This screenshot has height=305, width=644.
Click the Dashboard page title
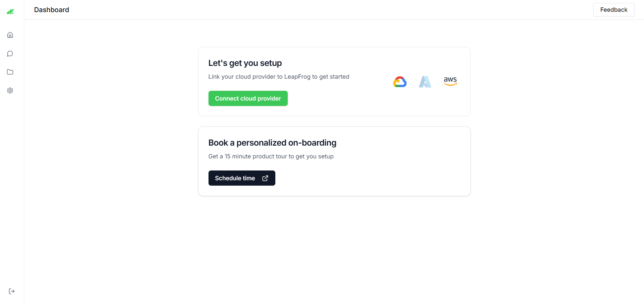51,10
